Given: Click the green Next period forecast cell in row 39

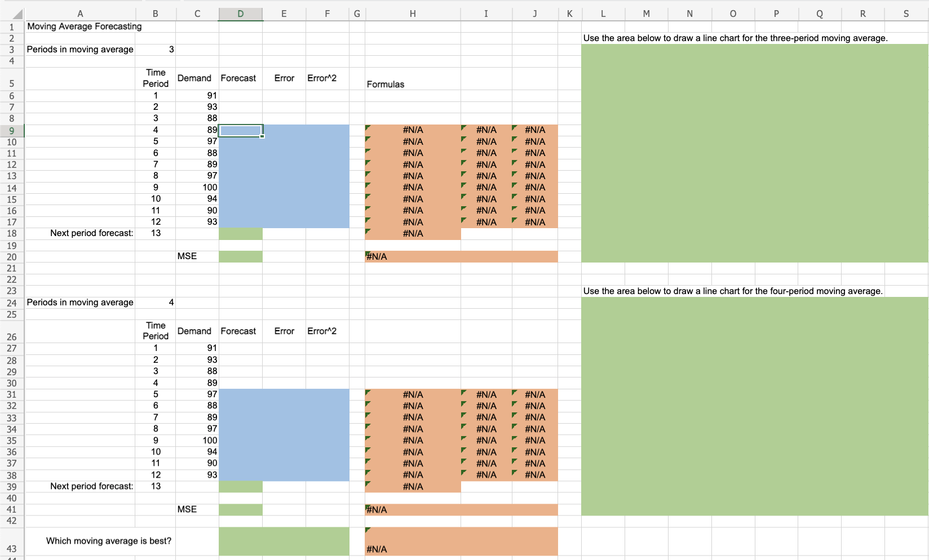Looking at the screenshot, I should 240,486.
